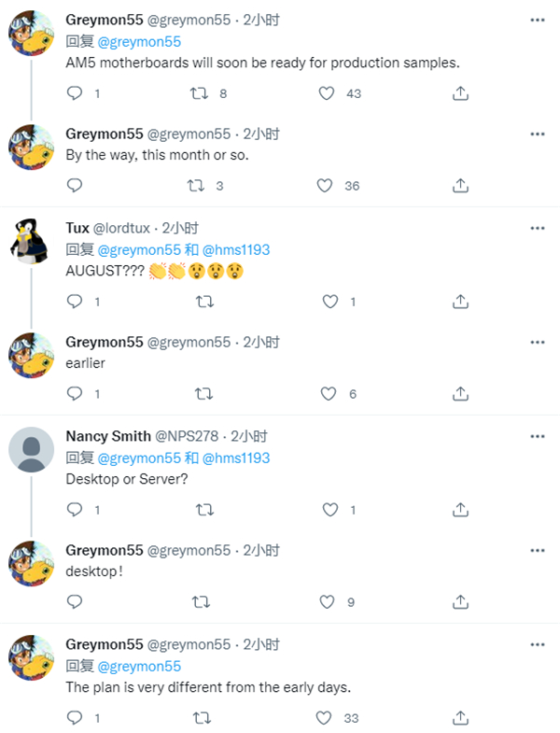
Task: Share the AM5 motherboards tweet
Action: pyautogui.click(x=460, y=93)
